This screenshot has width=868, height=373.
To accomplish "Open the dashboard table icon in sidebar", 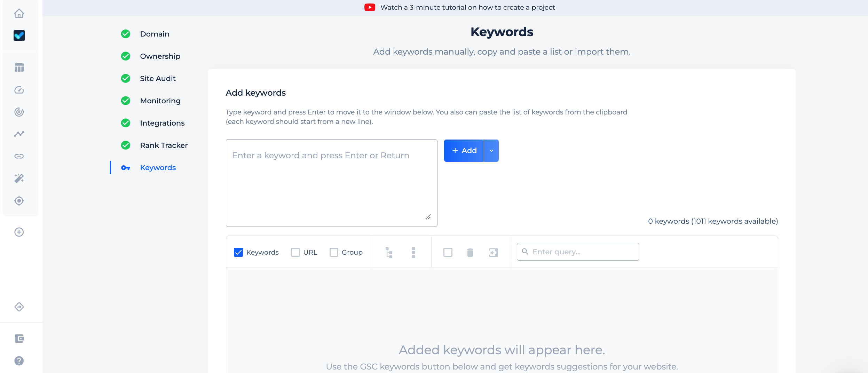I will click(19, 68).
